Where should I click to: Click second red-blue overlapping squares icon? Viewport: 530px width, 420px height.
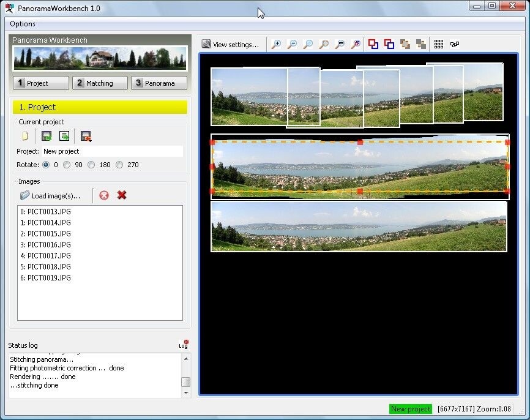click(x=389, y=44)
